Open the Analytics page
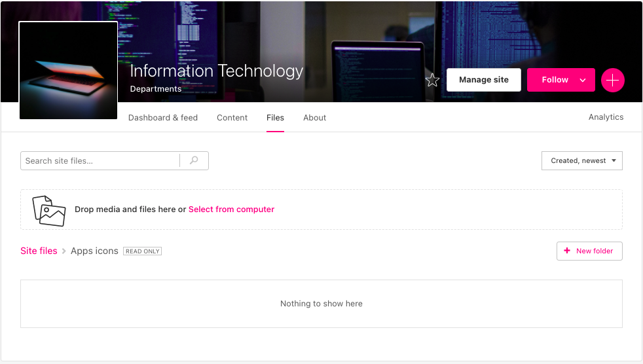Screen dimensions: 643x364 click(x=606, y=117)
